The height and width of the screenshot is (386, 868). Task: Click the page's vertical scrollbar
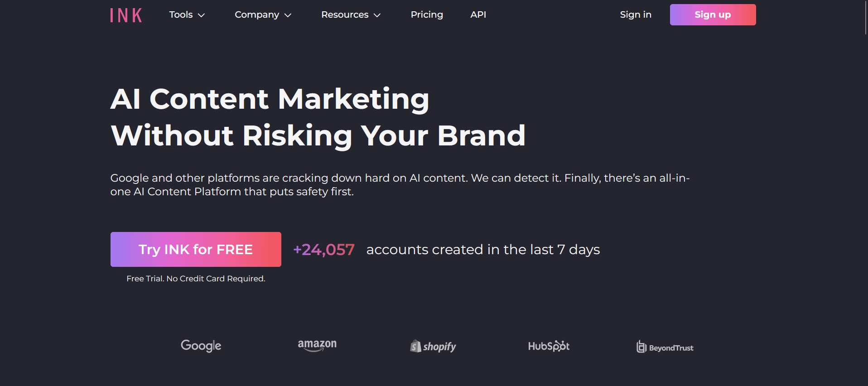point(866,18)
